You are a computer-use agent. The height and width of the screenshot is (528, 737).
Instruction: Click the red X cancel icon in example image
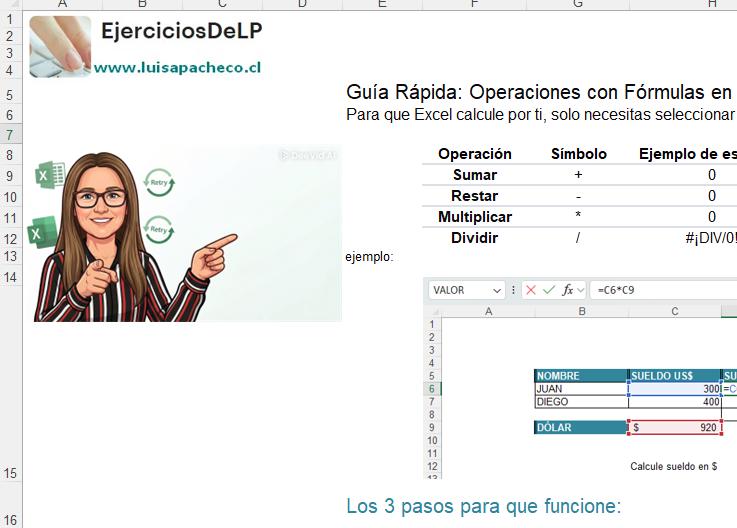tap(531, 290)
